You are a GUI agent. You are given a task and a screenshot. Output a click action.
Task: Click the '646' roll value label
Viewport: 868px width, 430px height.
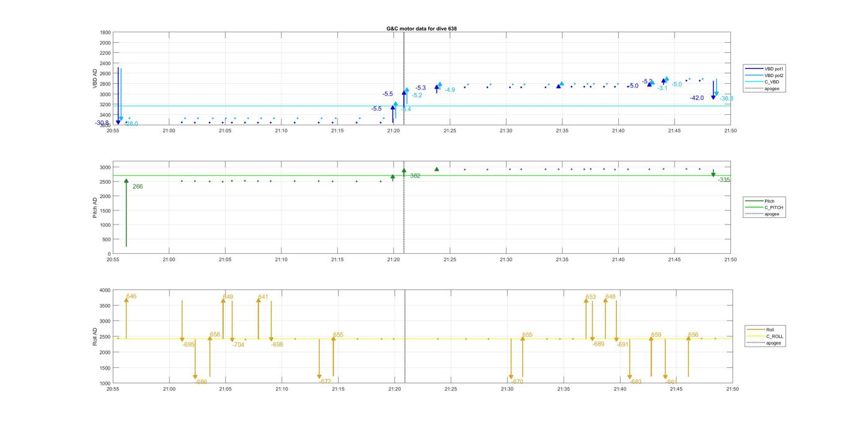[x=131, y=297]
